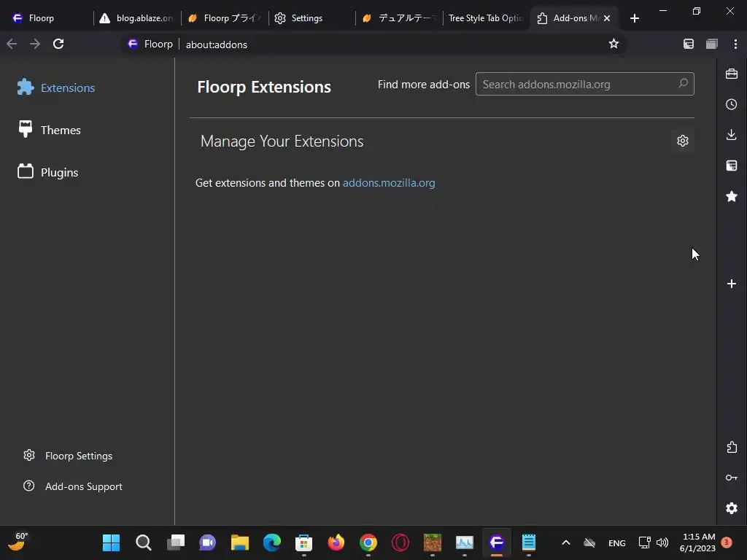Viewport: 747px width, 560px height.
Task: Switch to the Floorp プライ tab
Action: (225, 18)
